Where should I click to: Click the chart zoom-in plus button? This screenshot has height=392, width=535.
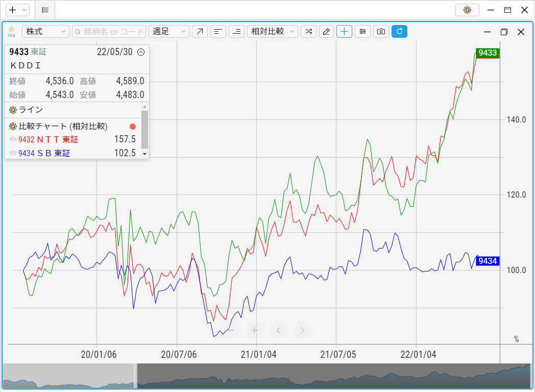[x=255, y=330]
